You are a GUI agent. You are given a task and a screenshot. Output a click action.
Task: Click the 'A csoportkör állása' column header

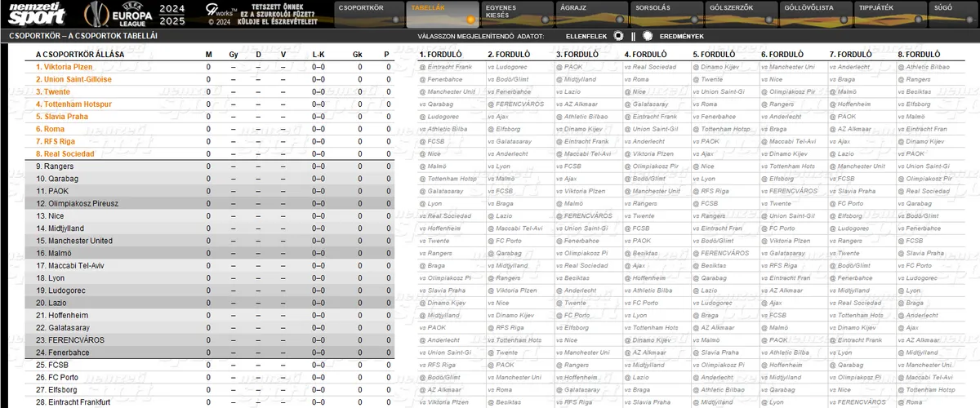(x=80, y=55)
